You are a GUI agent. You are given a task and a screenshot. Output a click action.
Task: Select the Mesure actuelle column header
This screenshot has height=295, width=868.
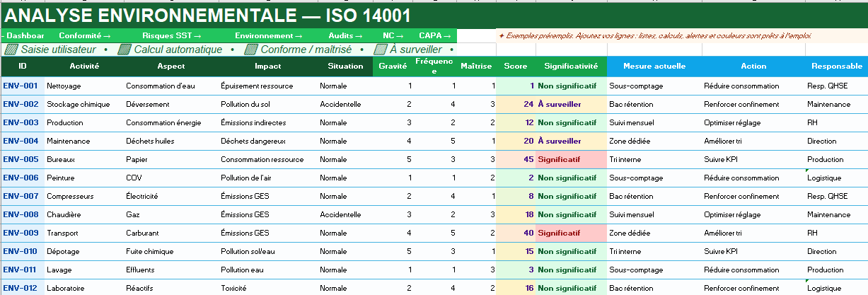tap(654, 66)
